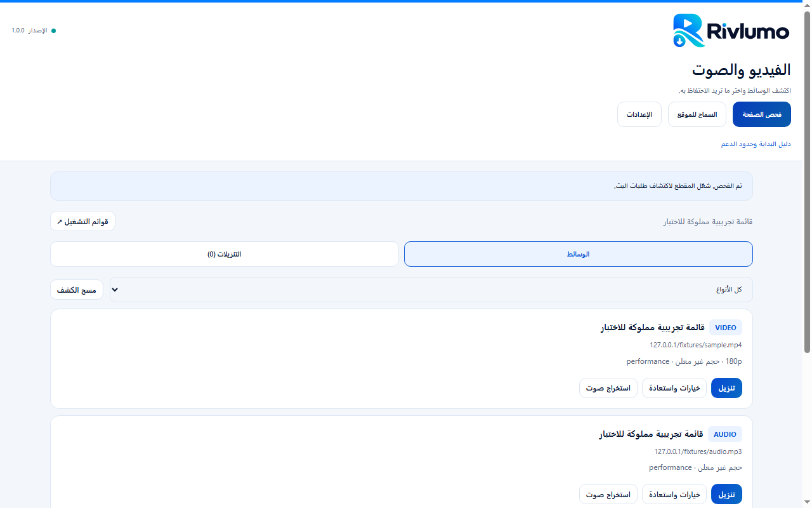Click the gray playlist name above the tabs
Screen dimensions: 812x508
(708, 222)
